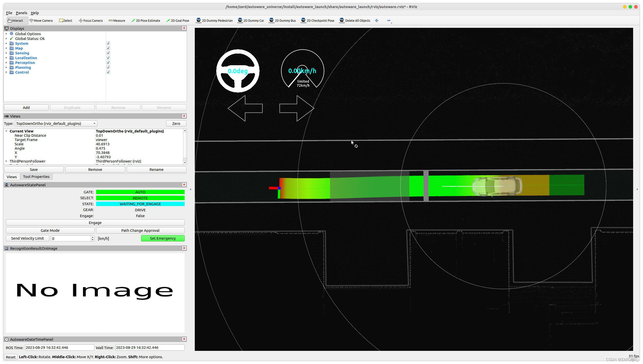
Task: Expand the ThirdPersonFollower view entry
Action: coord(6,161)
